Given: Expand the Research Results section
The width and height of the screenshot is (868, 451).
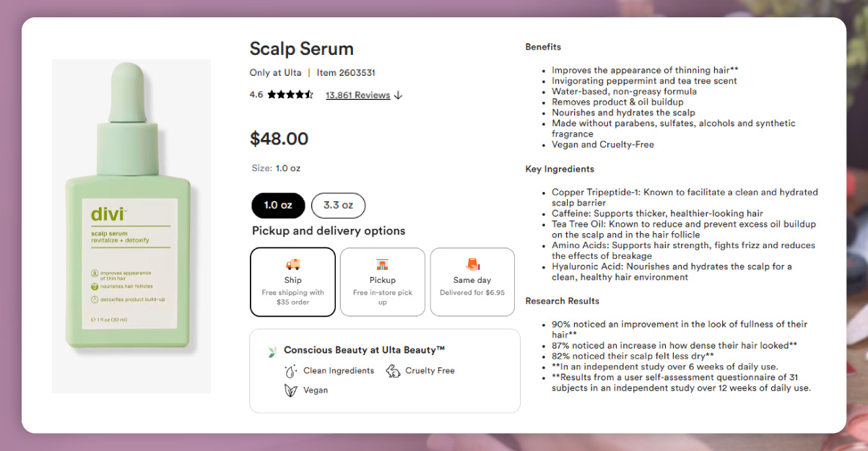Looking at the screenshot, I should (562, 301).
